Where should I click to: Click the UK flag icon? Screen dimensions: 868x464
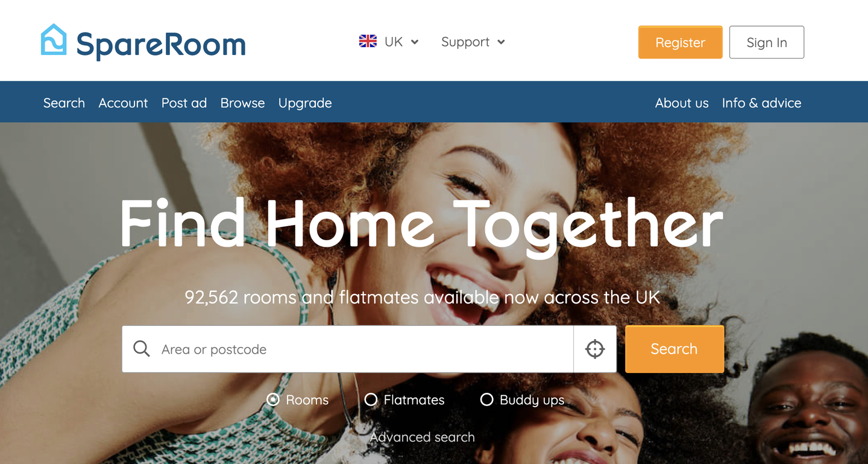coord(368,42)
